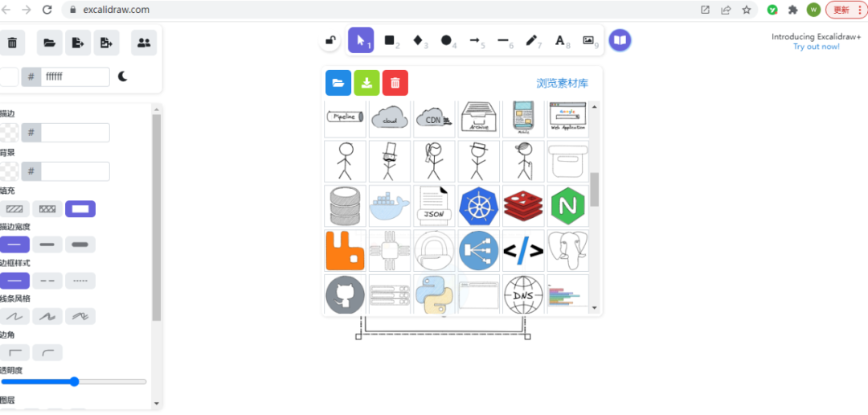Pick the Redis red stack library item

pos(523,206)
